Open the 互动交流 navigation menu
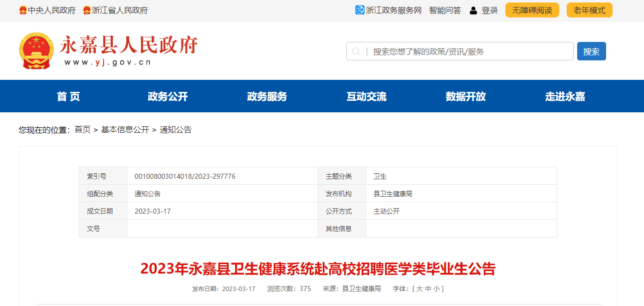Viewport: 644px width, 306px height. (366, 96)
